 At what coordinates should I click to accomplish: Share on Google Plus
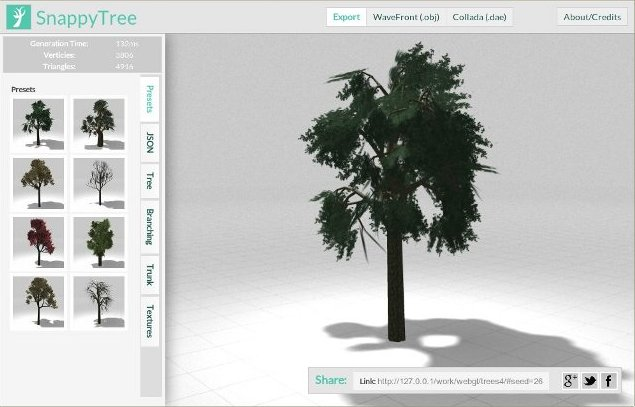(x=571, y=380)
